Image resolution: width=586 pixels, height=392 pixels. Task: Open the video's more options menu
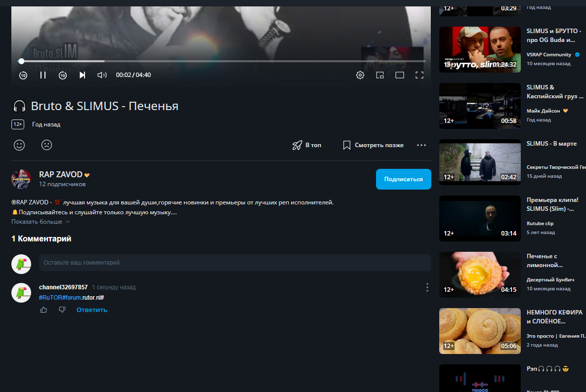(421, 145)
